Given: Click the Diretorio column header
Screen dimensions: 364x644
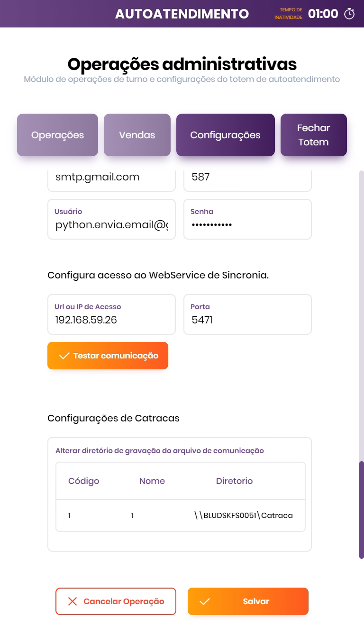Looking at the screenshot, I should tap(234, 481).
